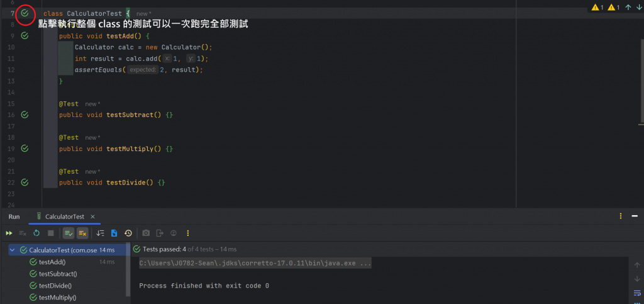Click the sort tests arrow icon

click(x=101, y=233)
